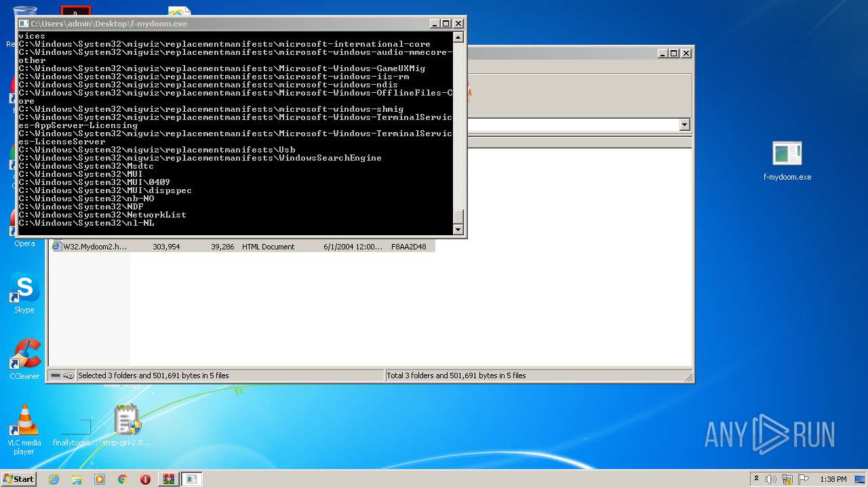
Task: Launch VLC media player desktop shortcut
Action: pos(24,429)
